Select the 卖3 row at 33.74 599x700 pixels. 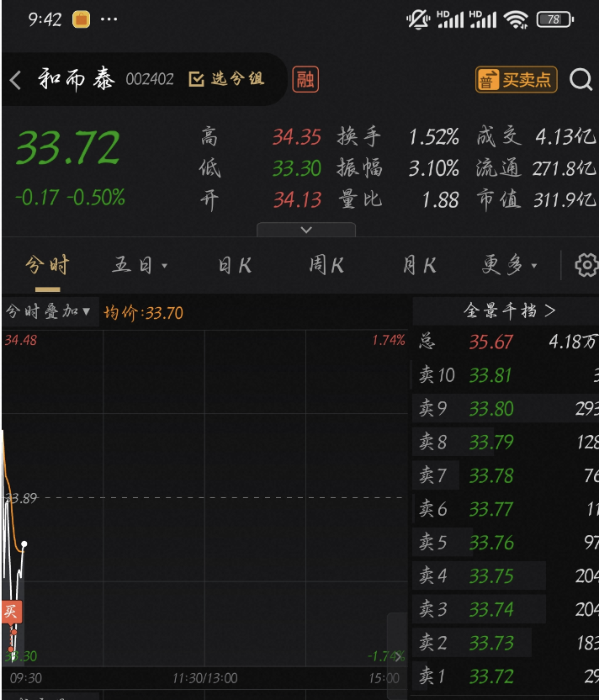[506, 609]
